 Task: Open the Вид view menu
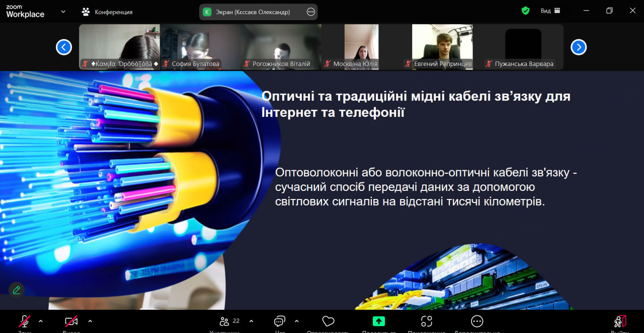pos(550,11)
